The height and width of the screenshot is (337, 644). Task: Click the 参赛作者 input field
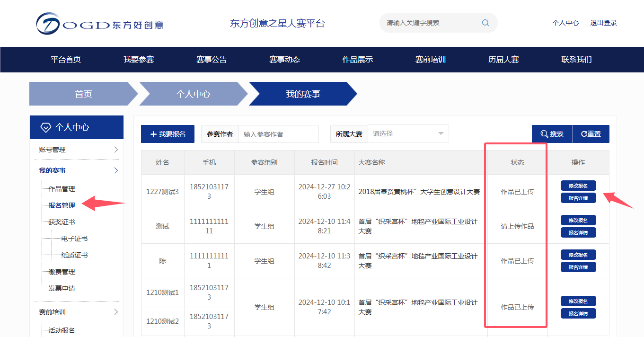tap(279, 133)
